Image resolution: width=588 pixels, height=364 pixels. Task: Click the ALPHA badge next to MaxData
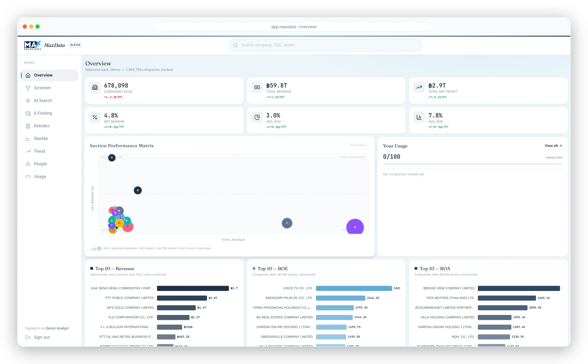click(x=75, y=45)
